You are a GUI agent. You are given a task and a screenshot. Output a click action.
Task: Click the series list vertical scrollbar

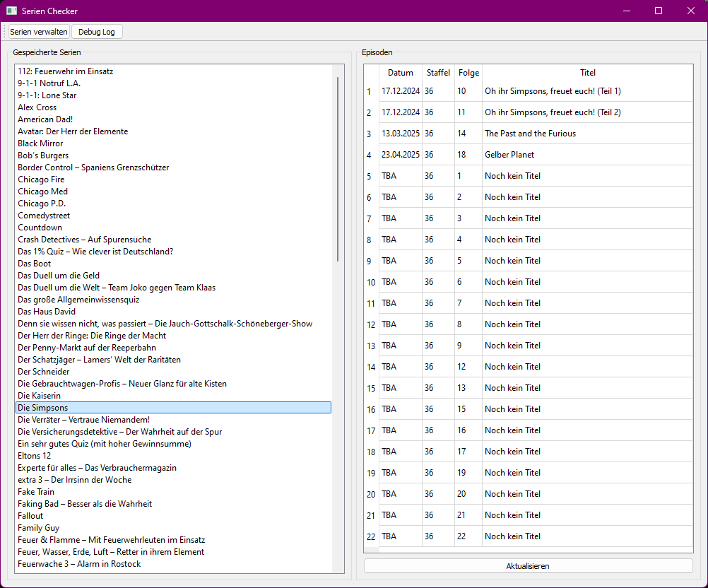tap(338, 170)
